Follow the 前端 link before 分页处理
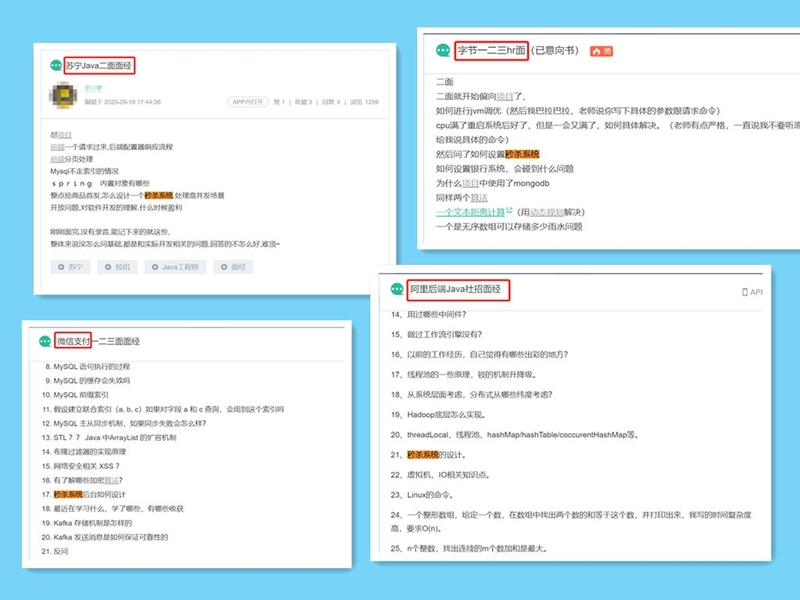Image resolution: width=800 pixels, height=600 pixels. (57, 159)
